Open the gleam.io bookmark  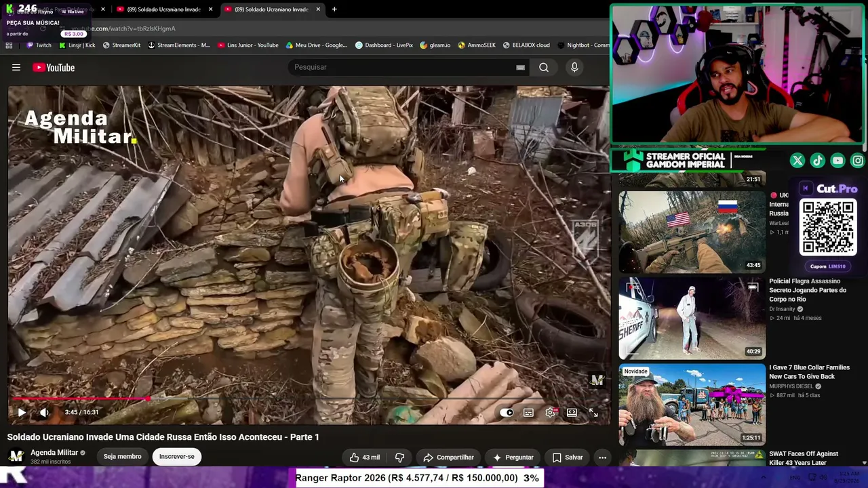pos(435,45)
